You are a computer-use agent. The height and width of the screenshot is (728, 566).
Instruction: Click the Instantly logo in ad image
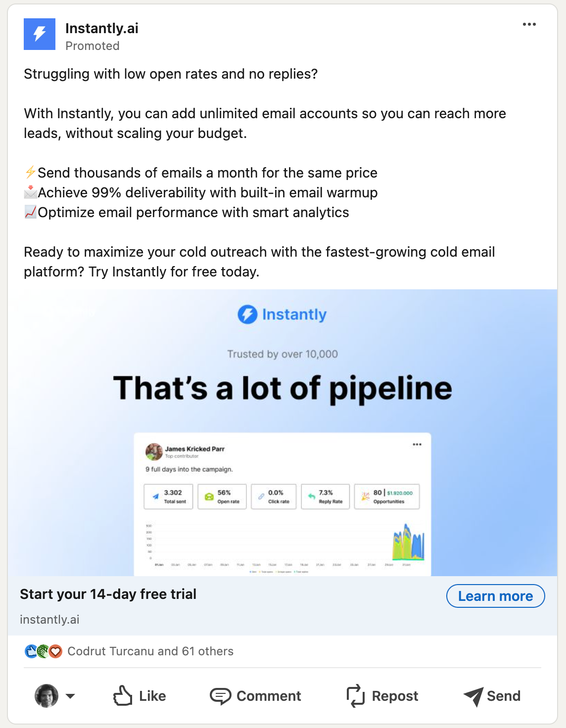tap(282, 315)
